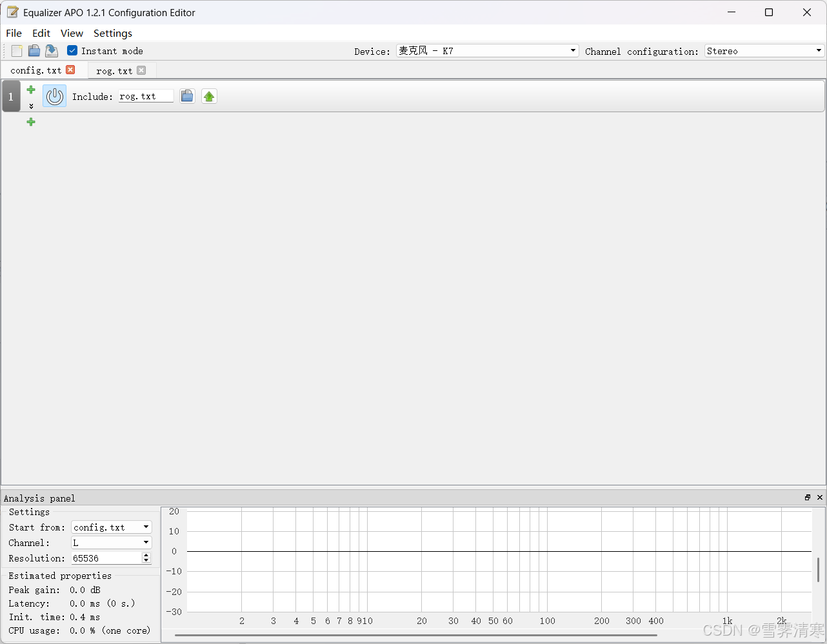Add a new filter below the Include row
This screenshot has height=644, width=827.
coord(30,122)
